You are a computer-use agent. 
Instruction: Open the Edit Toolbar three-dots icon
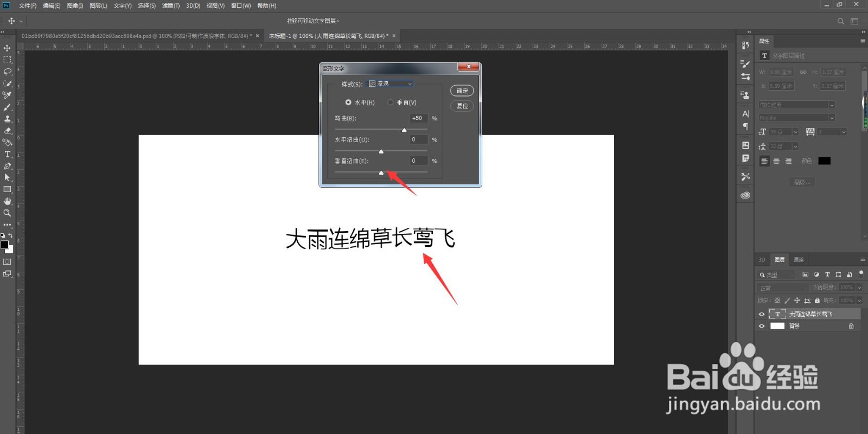[7, 225]
